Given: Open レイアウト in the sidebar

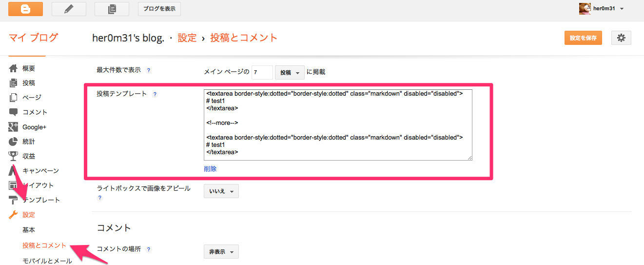Looking at the screenshot, I should [38, 185].
